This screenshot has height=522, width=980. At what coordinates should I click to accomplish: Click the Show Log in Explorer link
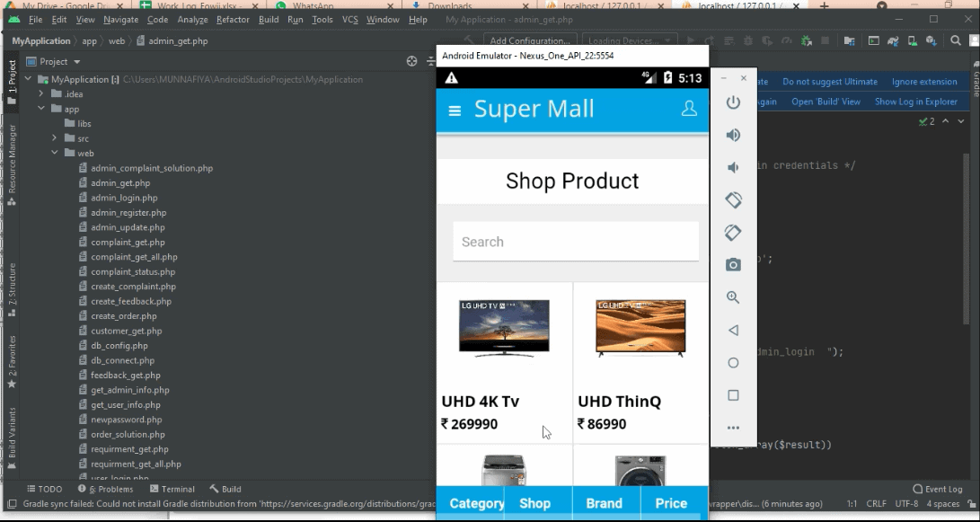pos(916,102)
